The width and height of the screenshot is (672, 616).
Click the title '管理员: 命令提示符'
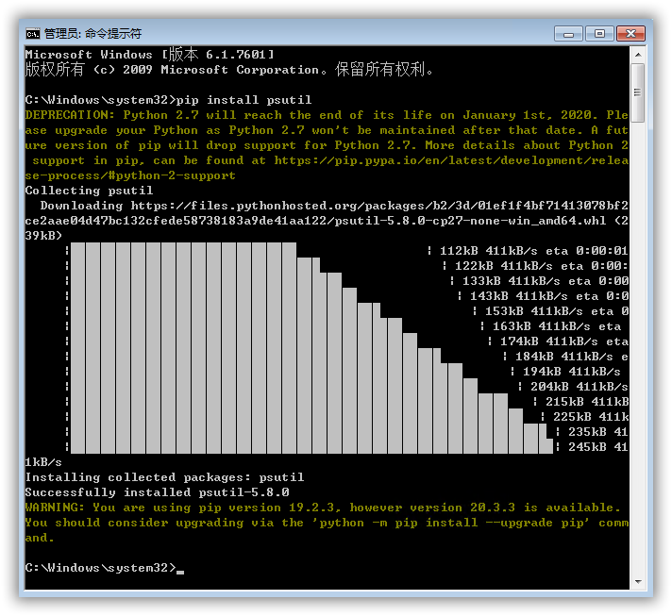point(92,33)
